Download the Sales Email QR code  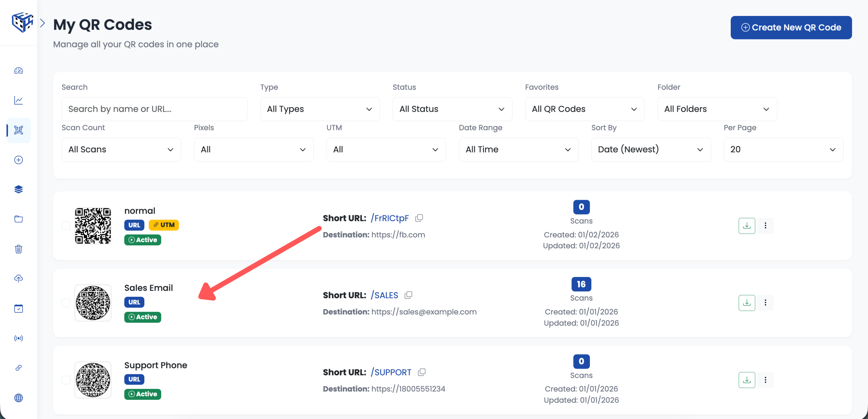746,303
